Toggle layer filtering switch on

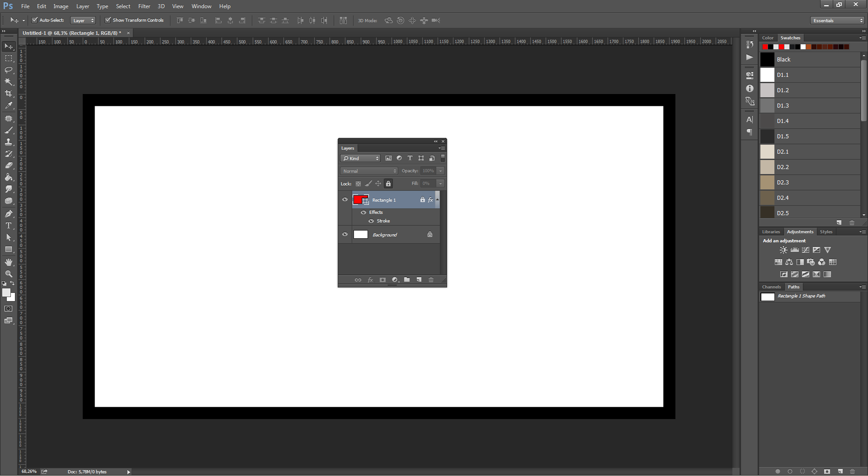coord(443,158)
